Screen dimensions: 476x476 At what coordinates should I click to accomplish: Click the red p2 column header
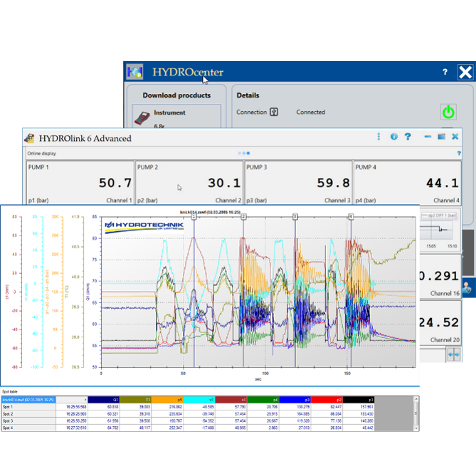[x=327, y=400]
